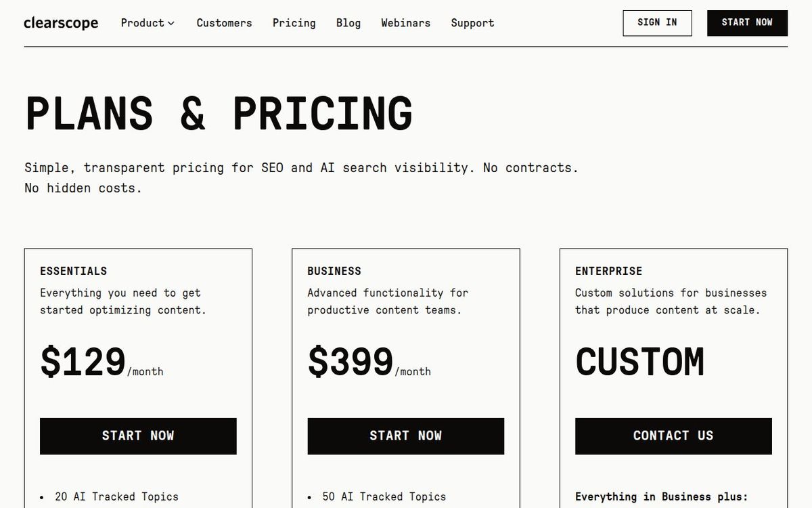Click the clearscope logo
This screenshot has height=508, width=812.
point(61,22)
